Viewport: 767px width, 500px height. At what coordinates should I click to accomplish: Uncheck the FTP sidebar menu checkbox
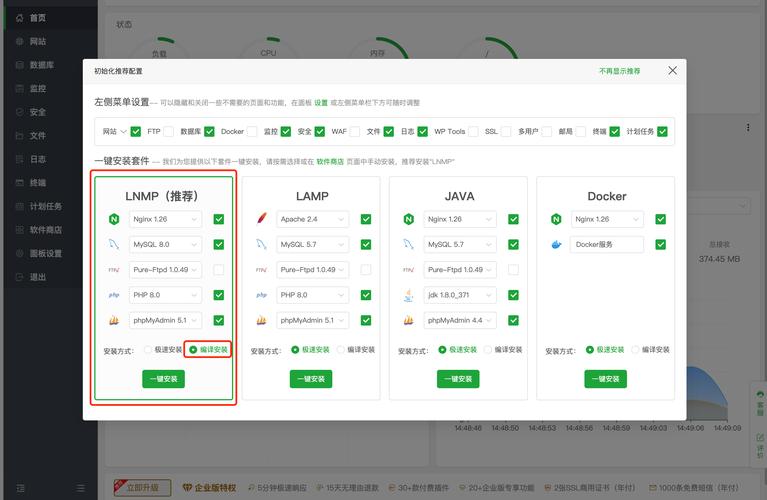(169, 131)
